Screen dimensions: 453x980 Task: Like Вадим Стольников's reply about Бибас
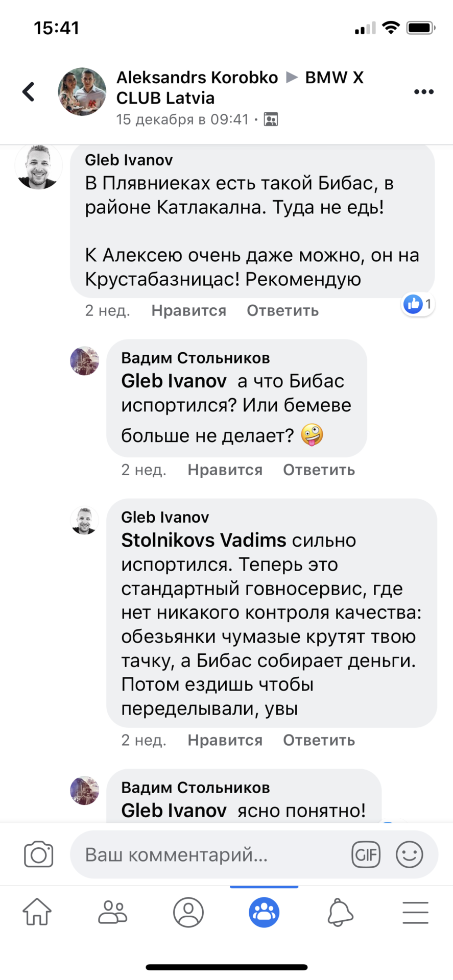coord(225,470)
